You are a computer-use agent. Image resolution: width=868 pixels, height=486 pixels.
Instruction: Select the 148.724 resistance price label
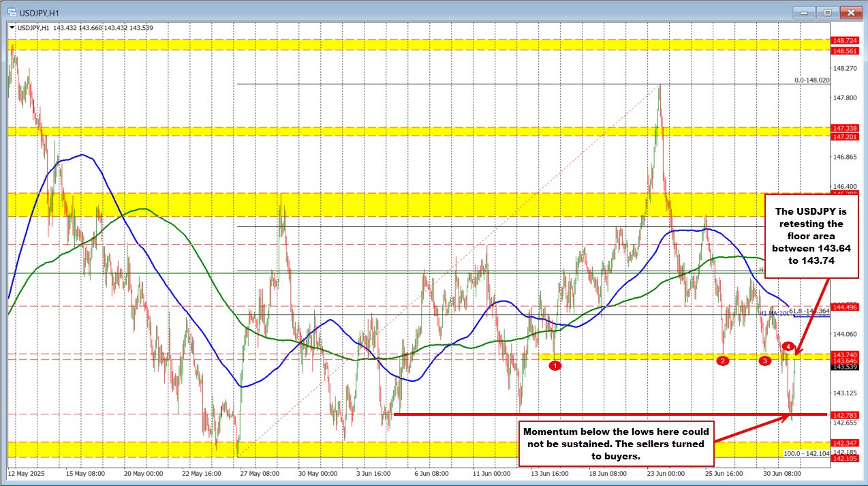coord(845,41)
